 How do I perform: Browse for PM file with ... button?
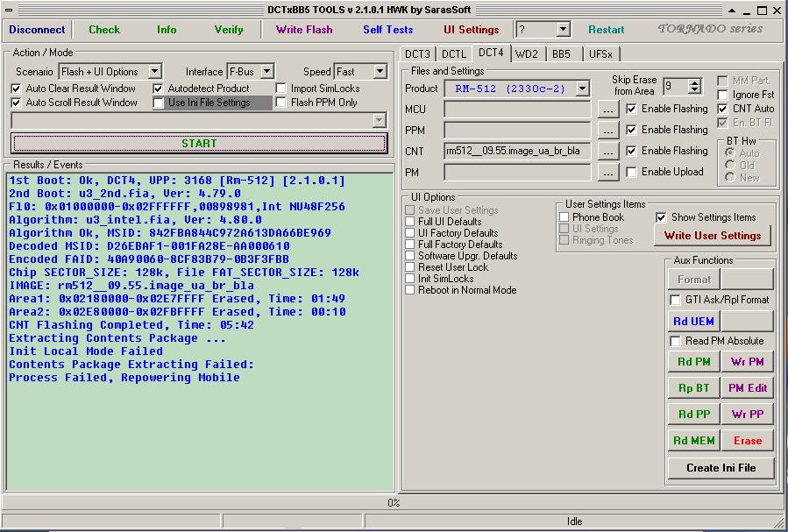click(x=608, y=173)
